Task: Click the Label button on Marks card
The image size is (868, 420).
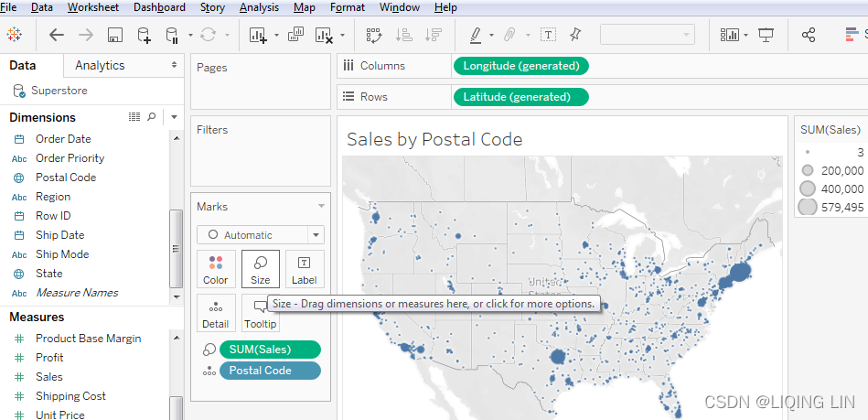Action: pyautogui.click(x=305, y=269)
